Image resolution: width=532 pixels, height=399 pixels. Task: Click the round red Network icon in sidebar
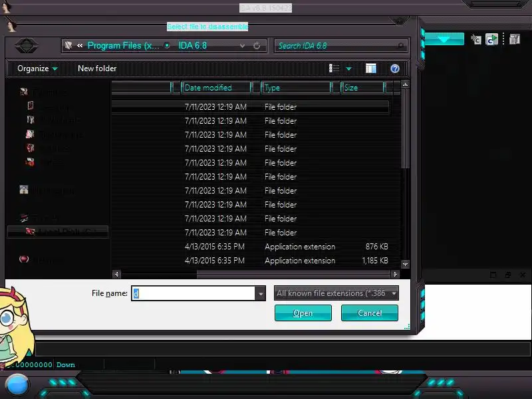[24, 259]
